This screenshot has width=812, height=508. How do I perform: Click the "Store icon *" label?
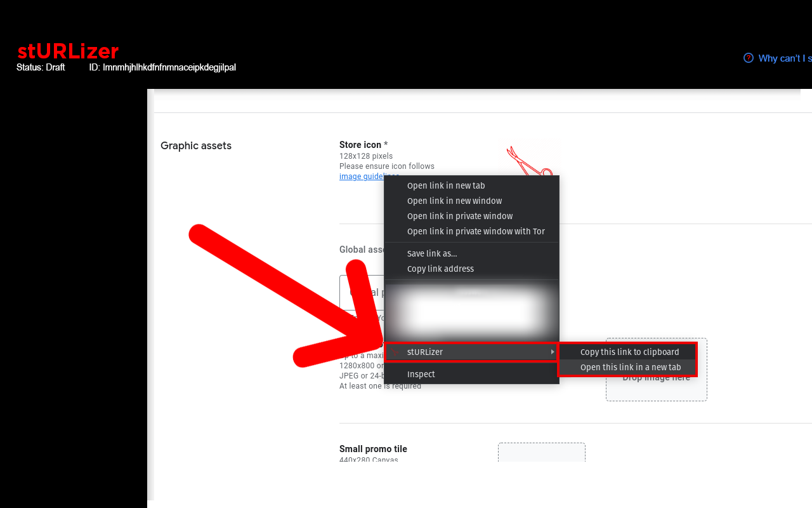click(x=363, y=145)
